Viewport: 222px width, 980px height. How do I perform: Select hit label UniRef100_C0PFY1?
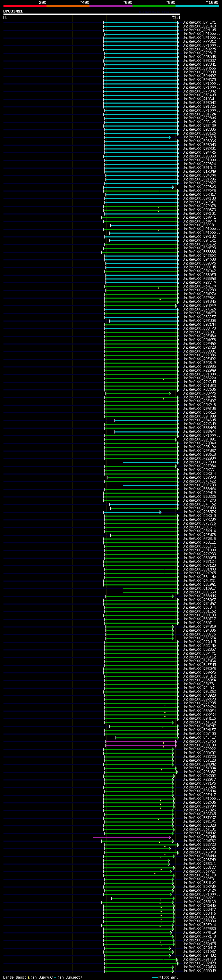pyautogui.click(x=199, y=653)
